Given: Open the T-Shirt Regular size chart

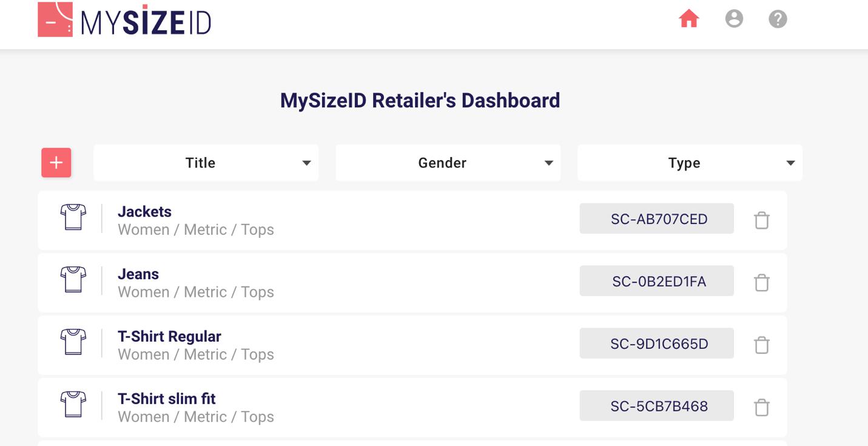Looking at the screenshot, I should point(169,337).
